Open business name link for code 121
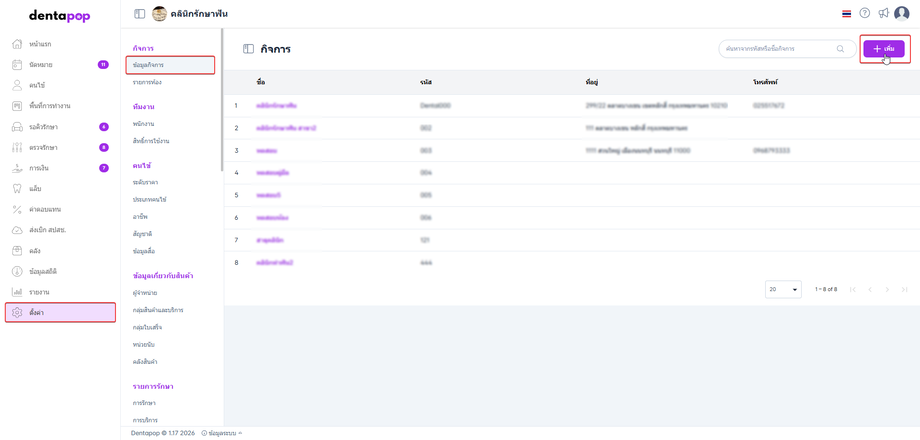The image size is (920, 440). click(270, 239)
